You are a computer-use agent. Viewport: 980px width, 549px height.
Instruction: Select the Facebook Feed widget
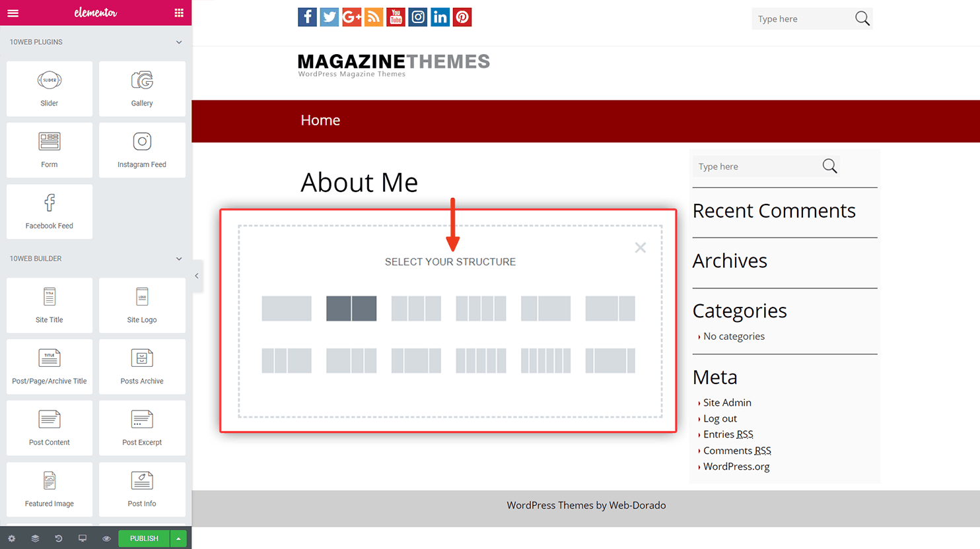point(50,211)
